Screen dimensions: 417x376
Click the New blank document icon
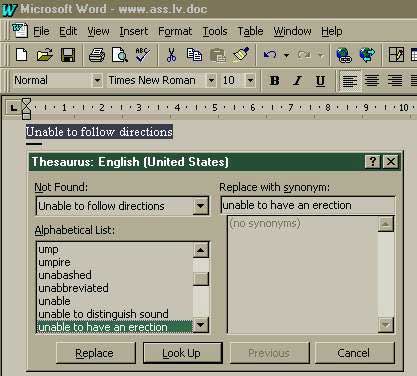click(x=22, y=55)
